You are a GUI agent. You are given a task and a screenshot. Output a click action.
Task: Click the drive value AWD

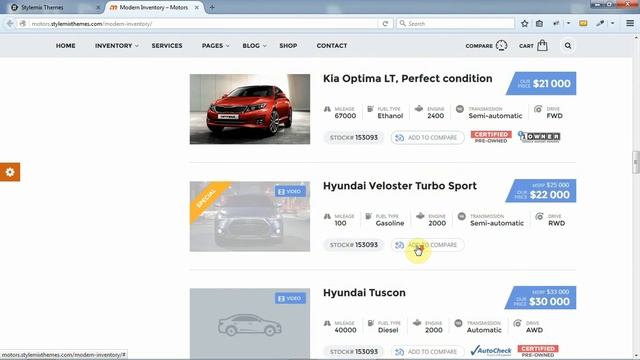534,330
